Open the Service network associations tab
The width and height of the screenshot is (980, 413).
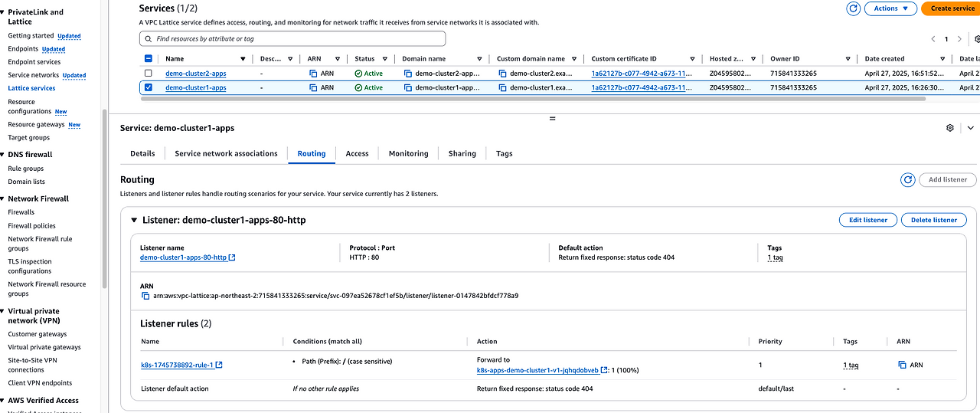(226, 153)
